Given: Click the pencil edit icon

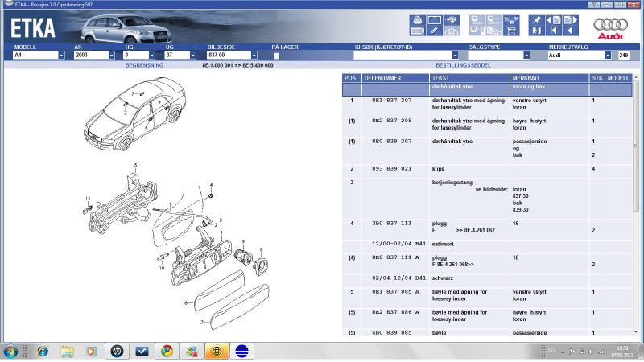Looking at the screenshot, I should tap(434, 30).
